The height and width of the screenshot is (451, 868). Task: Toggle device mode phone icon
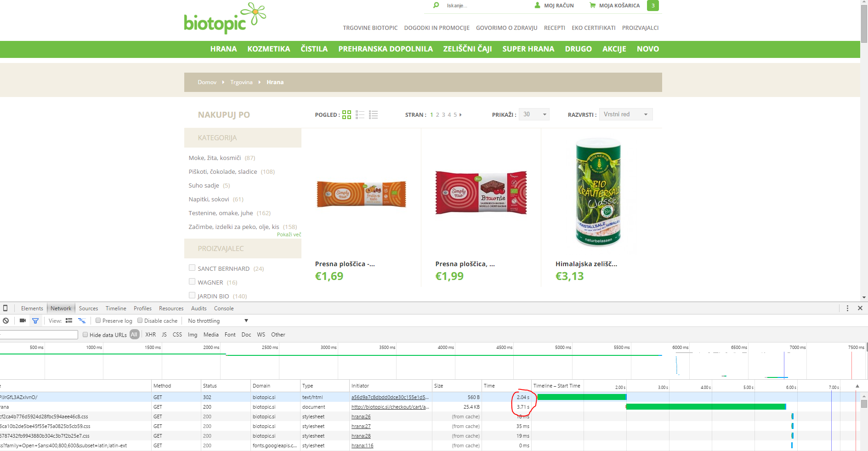tap(6, 308)
